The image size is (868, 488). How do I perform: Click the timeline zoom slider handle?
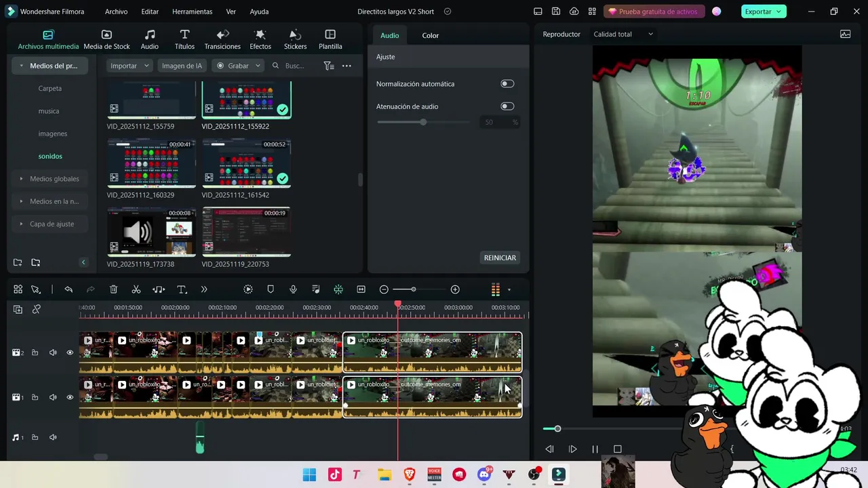click(x=413, y=289)
